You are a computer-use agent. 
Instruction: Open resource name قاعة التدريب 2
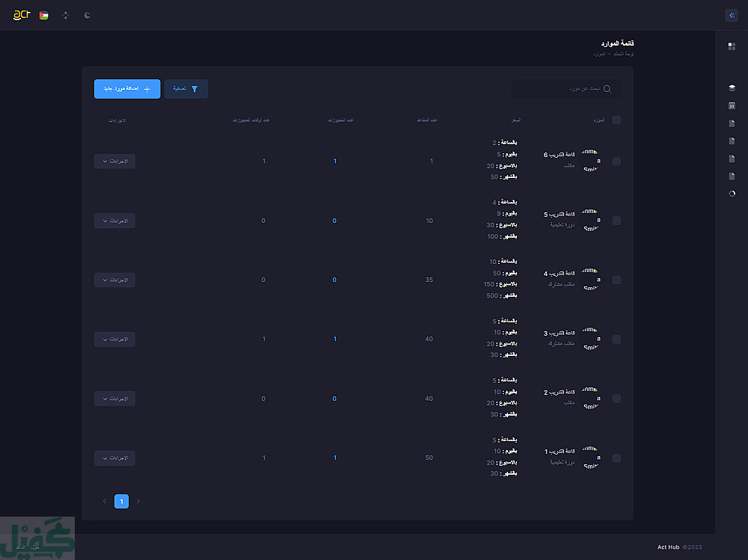(559, 392)
